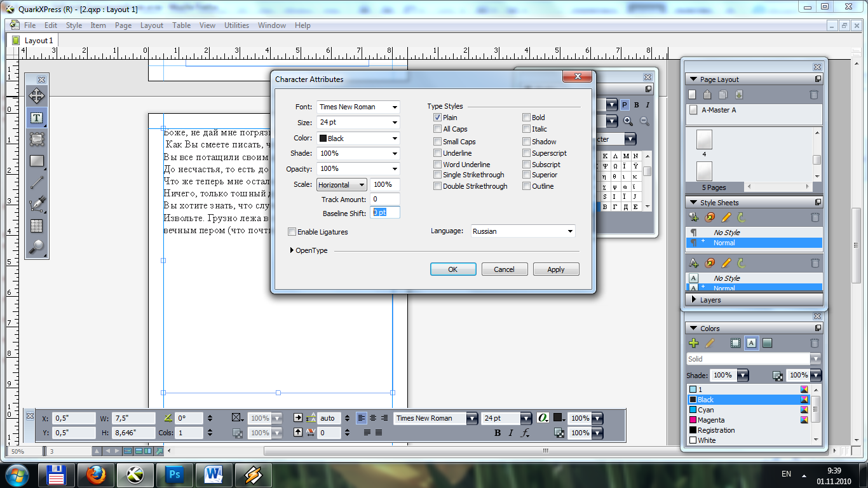Open the Scale Horizontal dropdown
This screenshot has height=488, width=868.
pyautogui.click(x=342, y=185)
